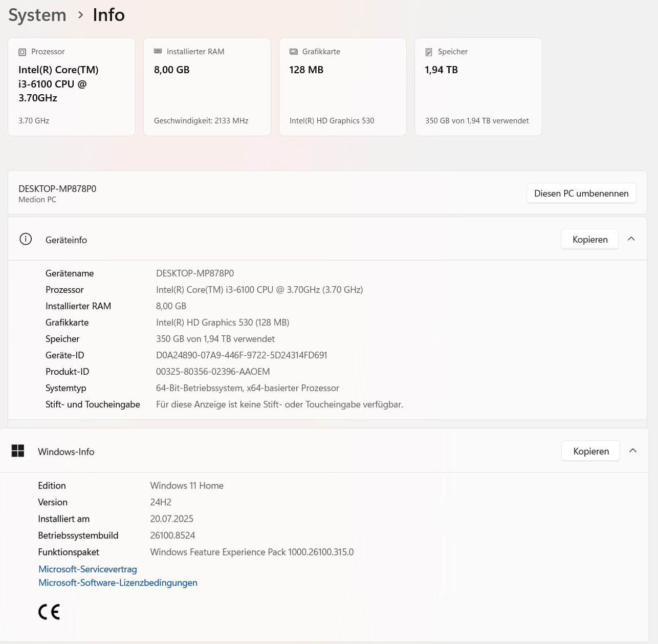Screen dimensions: 658x644
Task: Click the Installiert am label
Action: tap(63, 519)
